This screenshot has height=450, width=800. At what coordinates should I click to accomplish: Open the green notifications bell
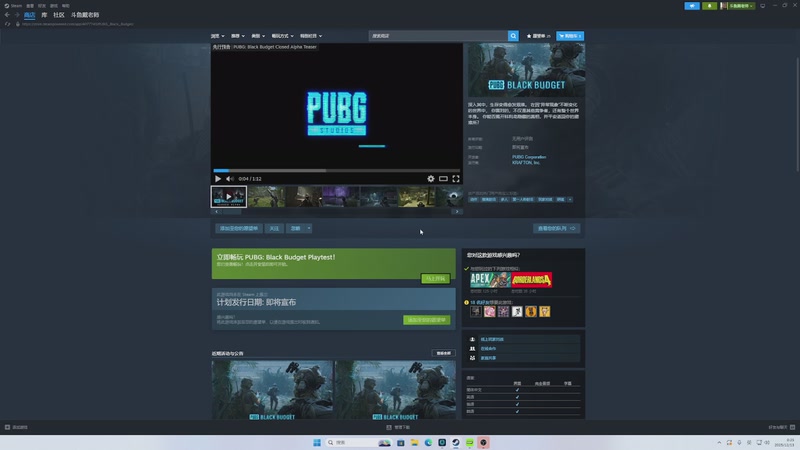point(709,6)
